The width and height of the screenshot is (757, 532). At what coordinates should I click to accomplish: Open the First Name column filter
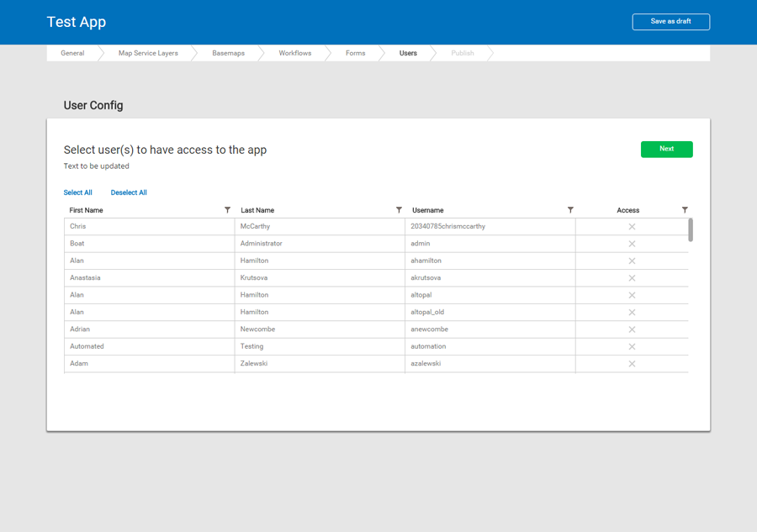(227, 210)
